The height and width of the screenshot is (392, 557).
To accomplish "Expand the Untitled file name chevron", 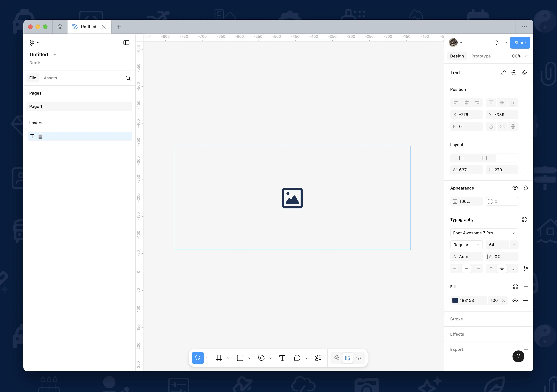I will [x=55, y=55].
